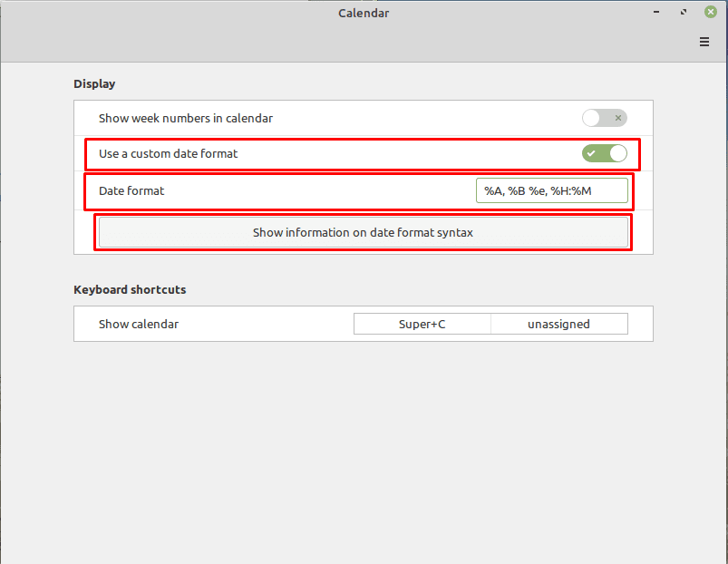The image size is (728, 564).
Task: Click the Display section heading
Action: click(94, 84)
